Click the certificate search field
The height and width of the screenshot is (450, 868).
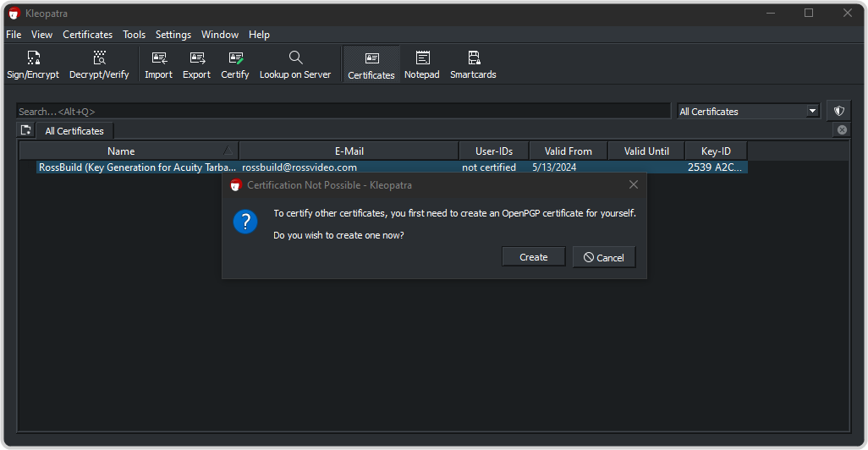click(343, 112)
